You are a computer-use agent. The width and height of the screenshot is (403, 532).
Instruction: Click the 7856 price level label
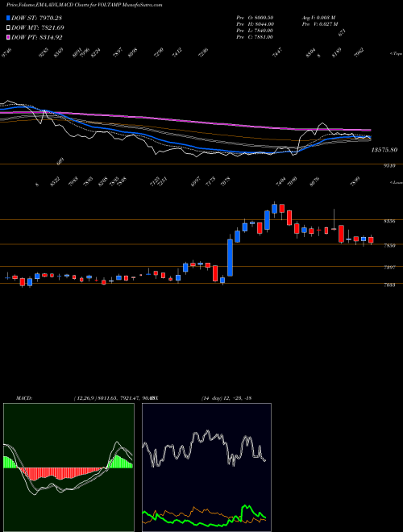(389, 245)
